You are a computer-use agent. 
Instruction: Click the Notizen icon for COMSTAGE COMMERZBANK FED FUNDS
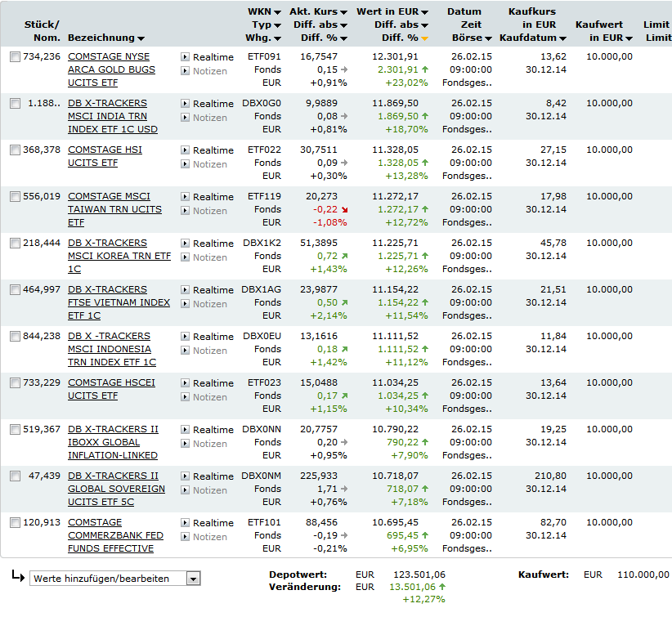(x=185, y=537)
